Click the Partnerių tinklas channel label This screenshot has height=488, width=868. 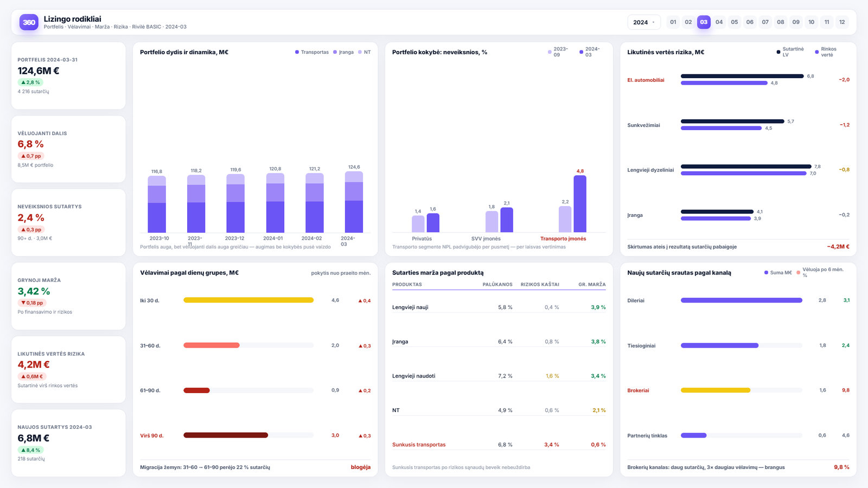[x=647, y=435]
